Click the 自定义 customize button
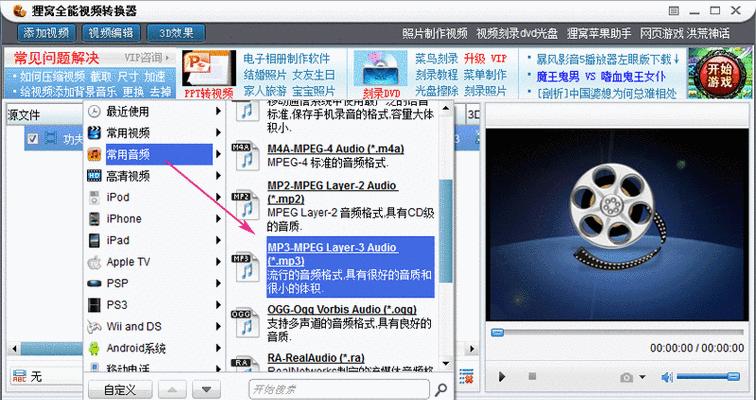The height and width of the screenshot is (400, 756). click(x=121, y=389)
